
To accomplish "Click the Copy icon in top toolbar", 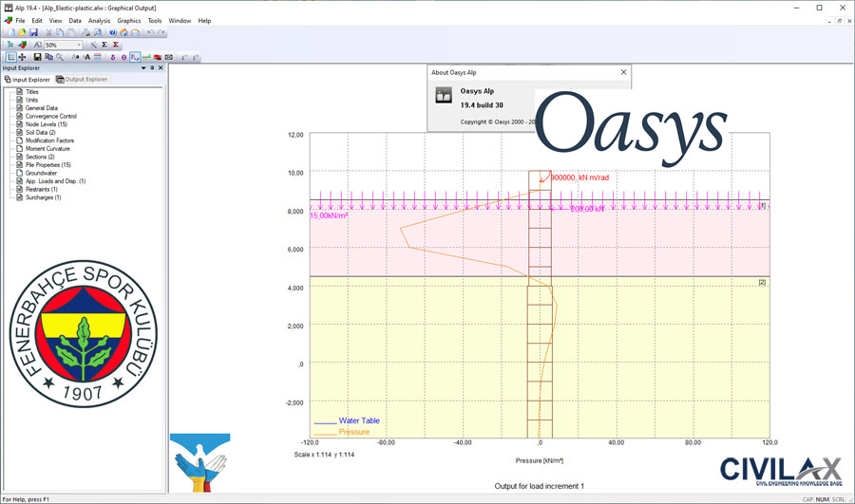I will (60, 32).
